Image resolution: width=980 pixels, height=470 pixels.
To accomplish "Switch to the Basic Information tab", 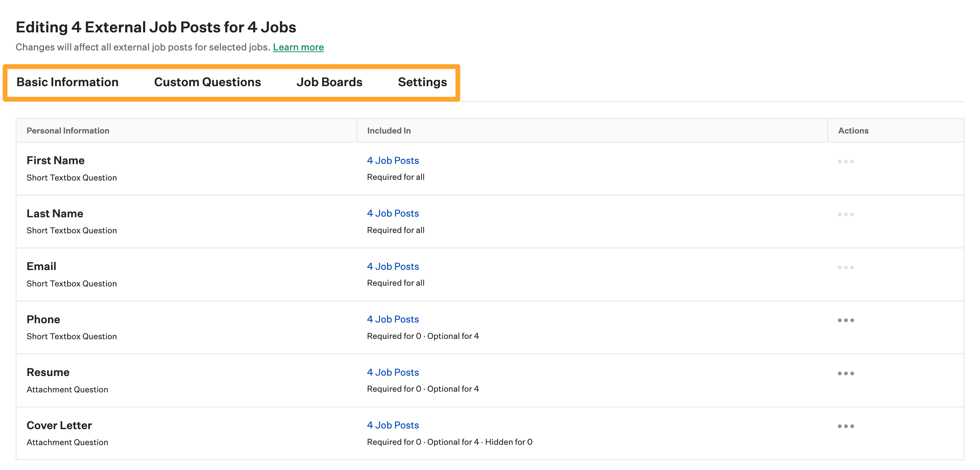I will coord(67,82).
